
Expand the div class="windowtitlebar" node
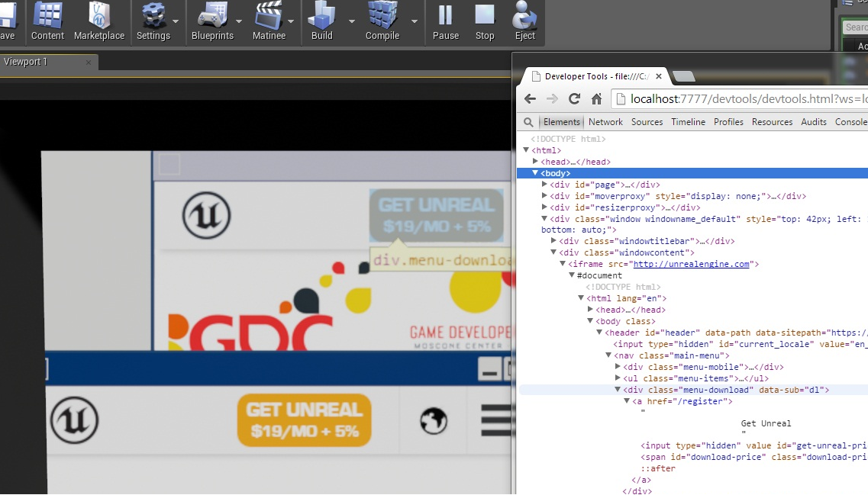point(553,240)
